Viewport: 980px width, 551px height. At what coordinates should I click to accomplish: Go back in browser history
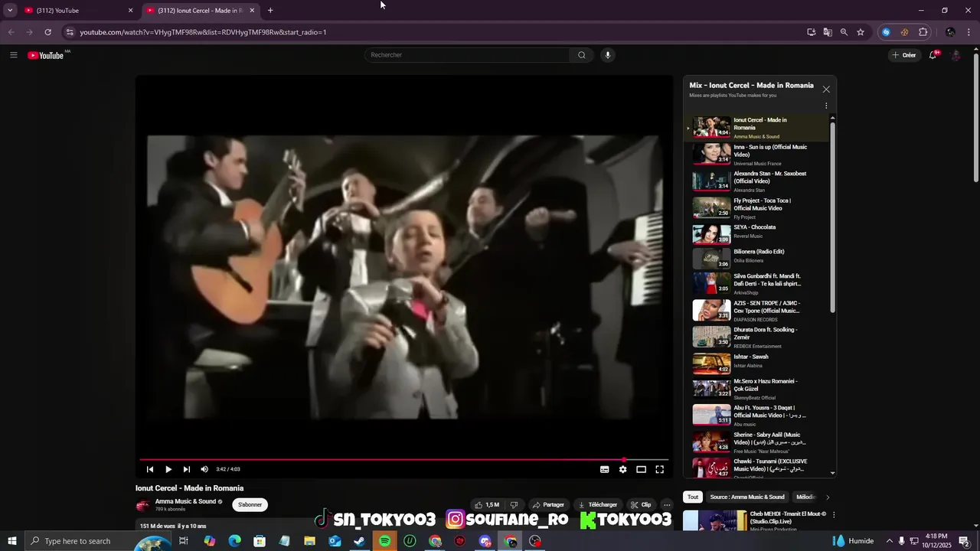tap(11, 32)
